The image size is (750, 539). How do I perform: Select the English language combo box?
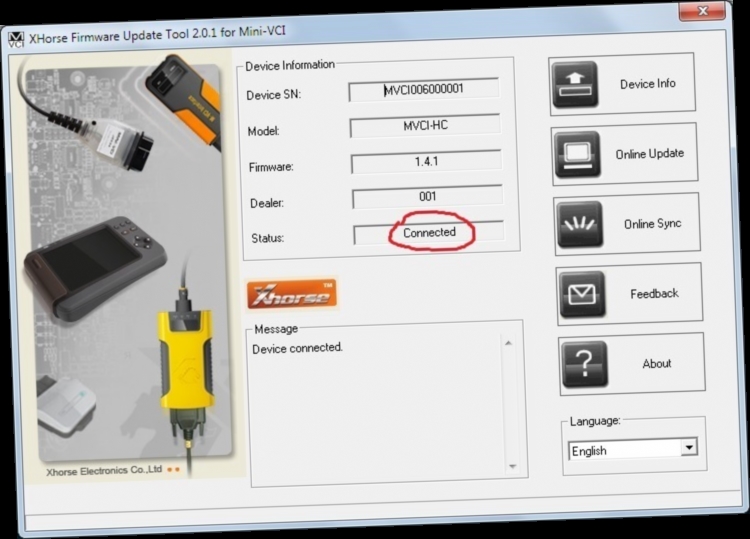[x=633, y=450]
